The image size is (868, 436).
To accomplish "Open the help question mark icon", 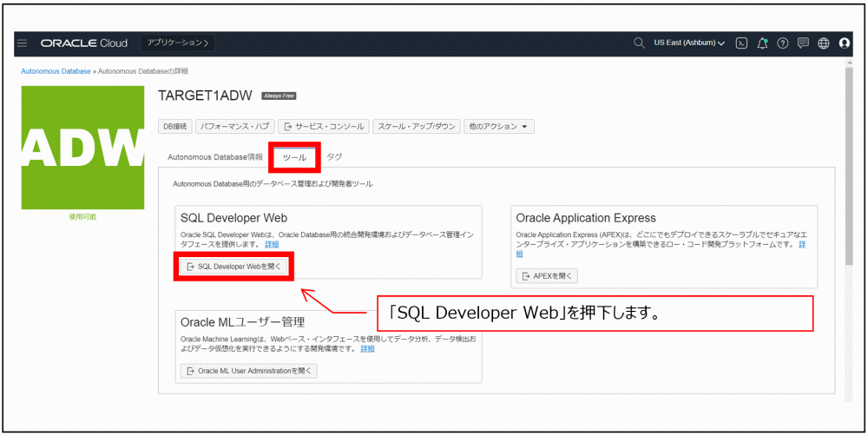I will tap(782, 43).
